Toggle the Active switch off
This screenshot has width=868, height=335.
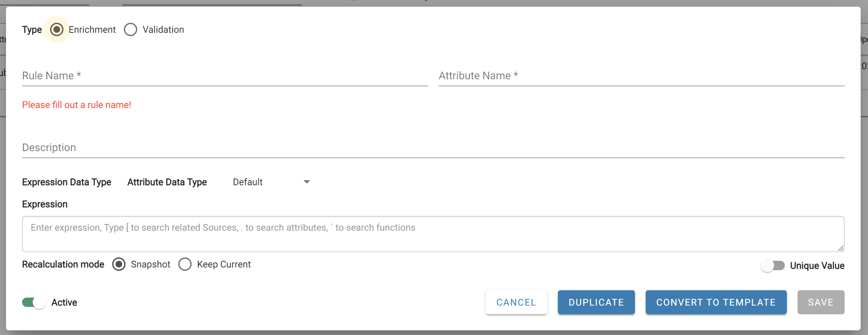(34, 302)
